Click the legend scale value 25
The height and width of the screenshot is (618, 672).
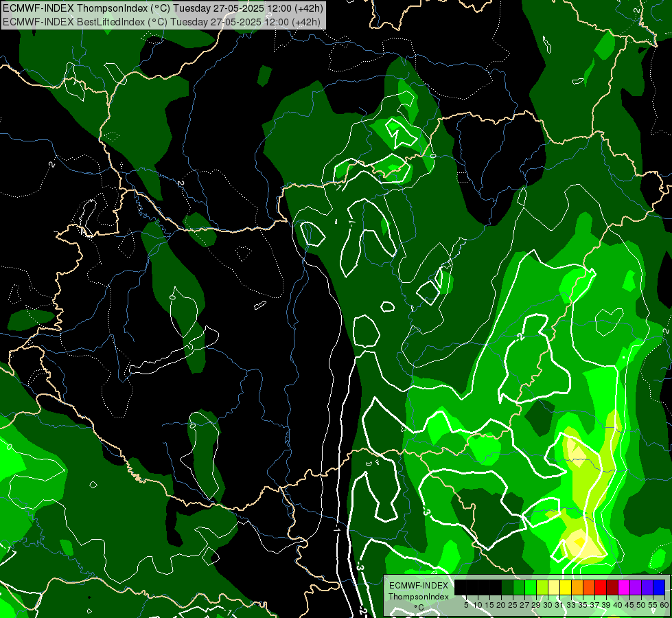[x=513, y=605]
